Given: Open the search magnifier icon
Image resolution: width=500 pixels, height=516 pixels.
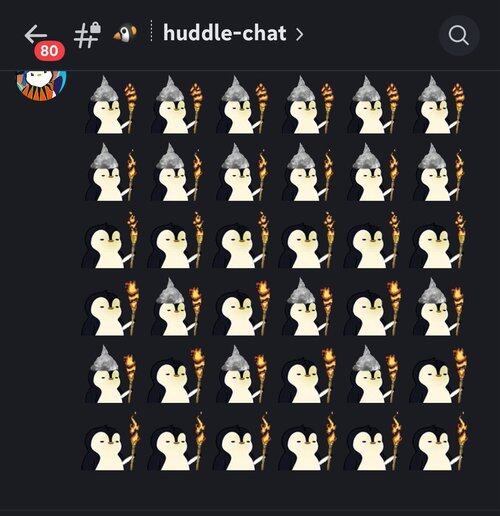Looking at the screenshot, I should coord(459,35).
